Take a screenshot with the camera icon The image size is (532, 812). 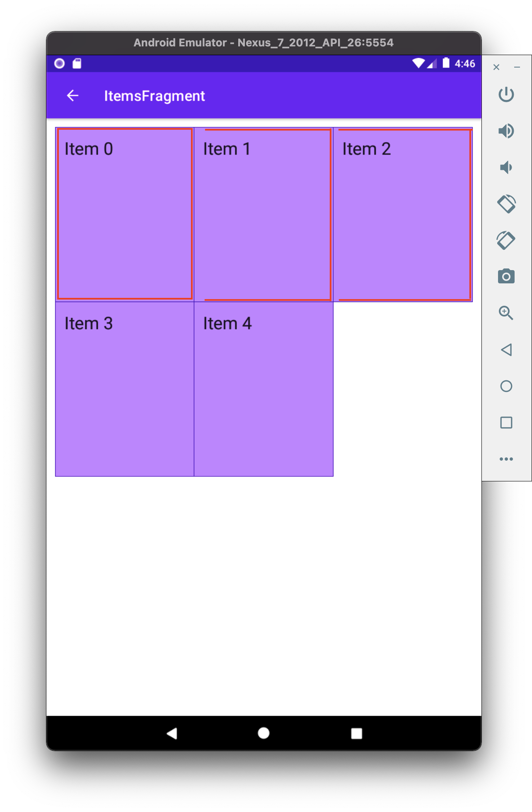click(506, 276)
